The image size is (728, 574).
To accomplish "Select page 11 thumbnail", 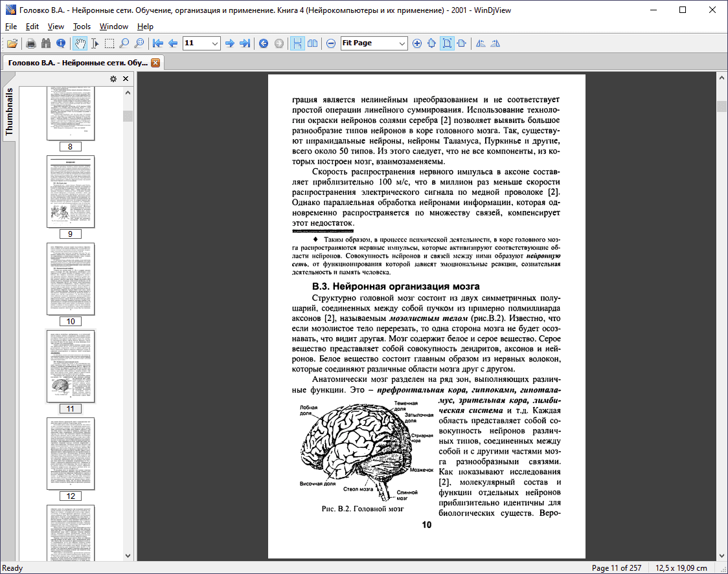I will (x=71, y=366).
